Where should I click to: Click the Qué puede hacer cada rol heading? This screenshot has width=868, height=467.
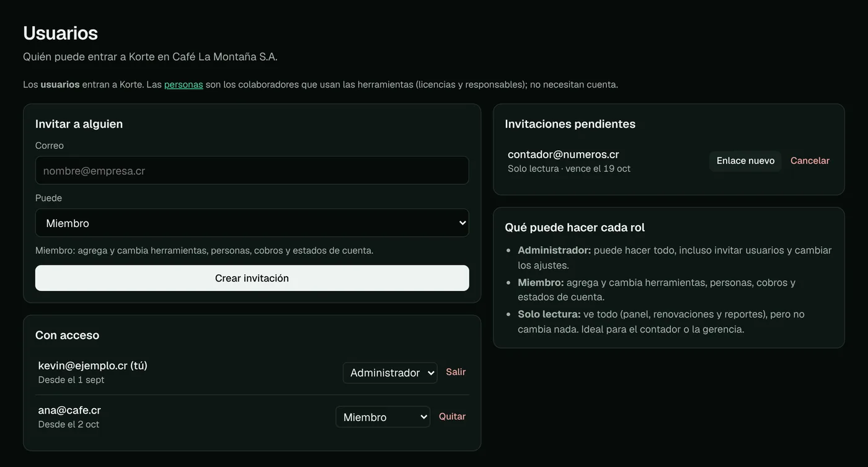[575, 228]
